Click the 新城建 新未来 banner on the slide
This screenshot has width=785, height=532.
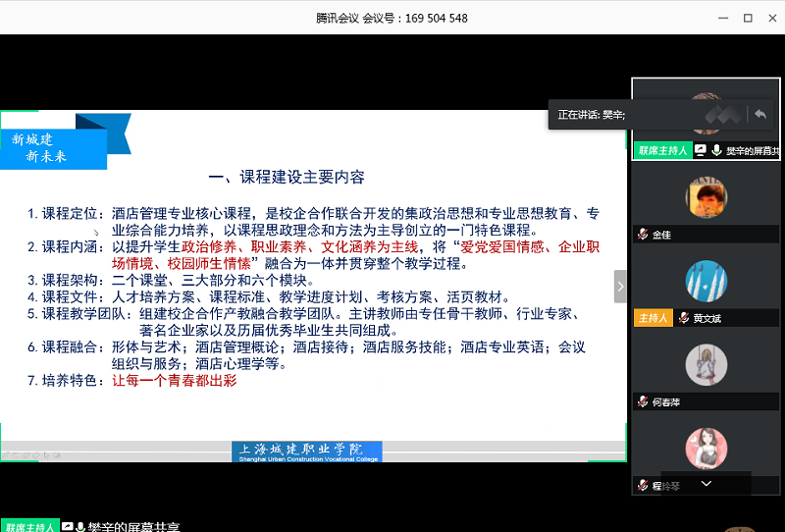pos(54,147)
